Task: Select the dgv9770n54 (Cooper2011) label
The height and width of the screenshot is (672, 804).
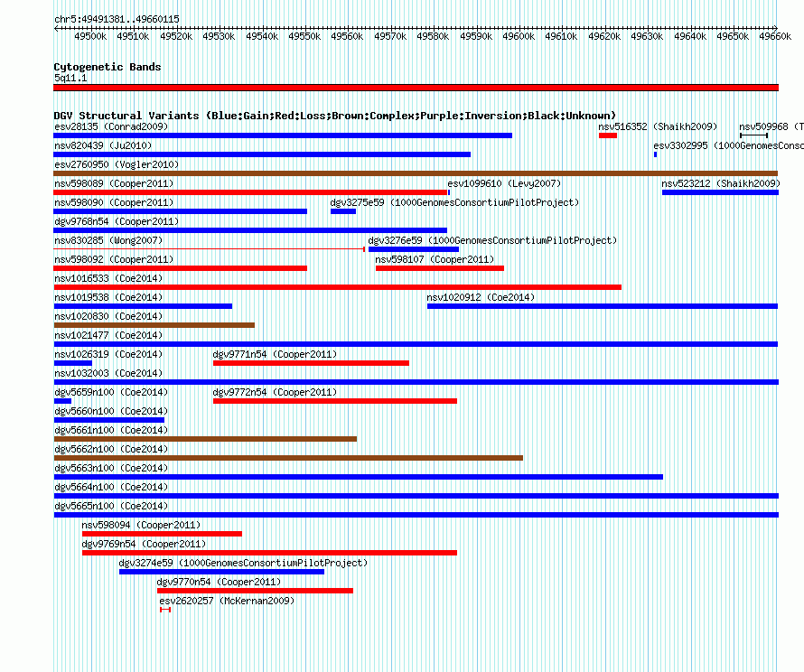Action: click(219, 582)
